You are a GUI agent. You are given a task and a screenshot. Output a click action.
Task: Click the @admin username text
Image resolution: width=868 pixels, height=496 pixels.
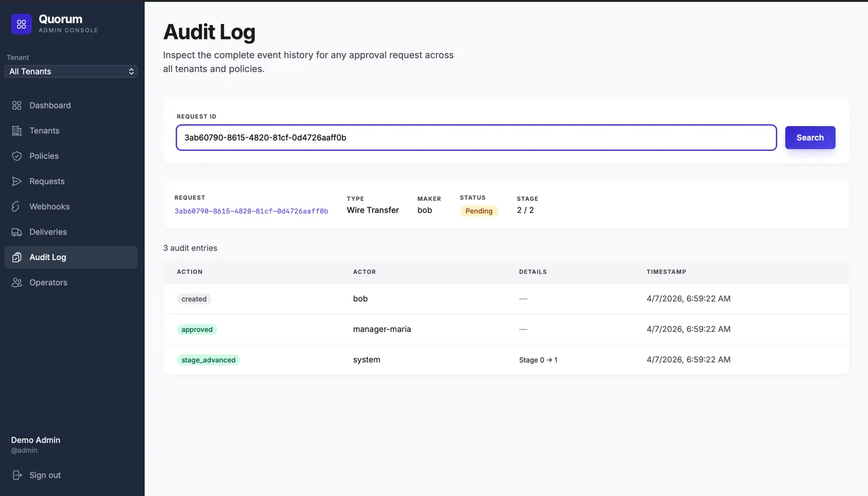pos(24,451)
